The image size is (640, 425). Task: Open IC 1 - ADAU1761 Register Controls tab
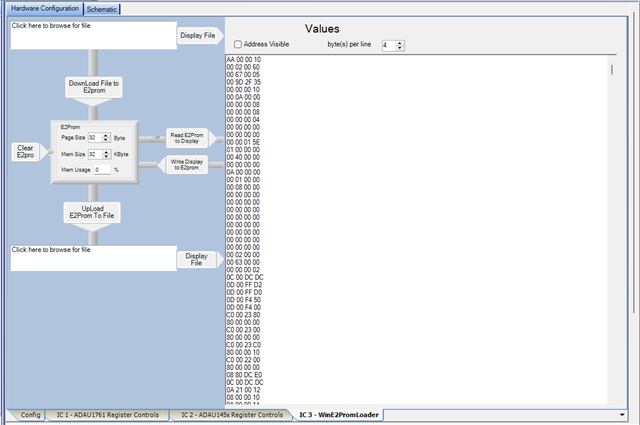pos(107,415)
